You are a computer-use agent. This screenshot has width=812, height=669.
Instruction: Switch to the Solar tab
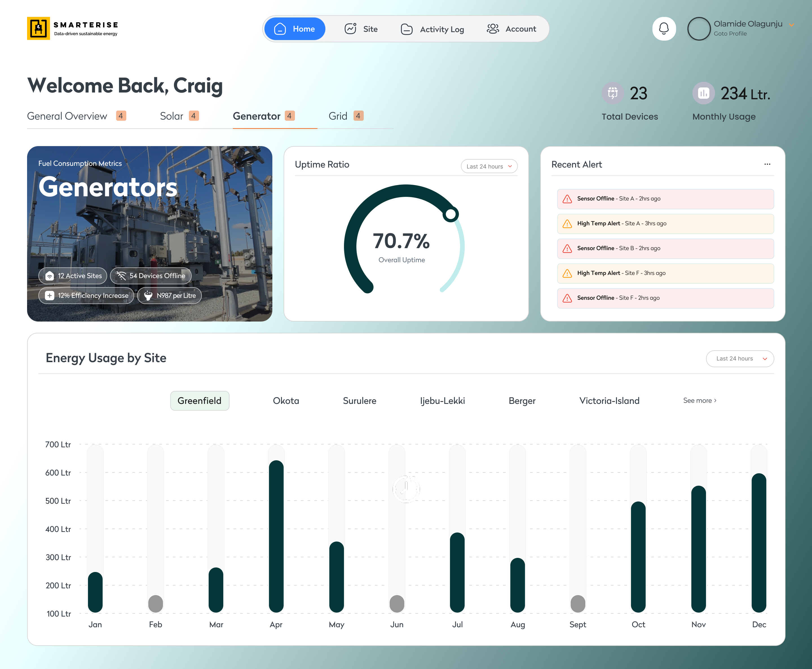[x=180, y=116]
